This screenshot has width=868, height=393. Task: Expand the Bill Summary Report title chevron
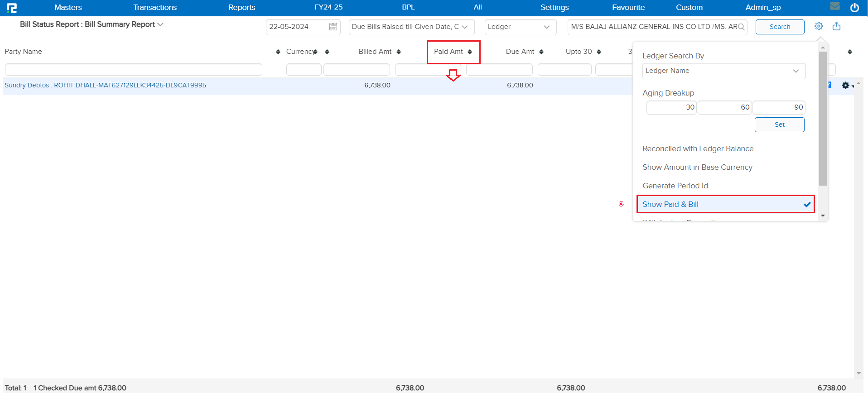tap(160, 24)
